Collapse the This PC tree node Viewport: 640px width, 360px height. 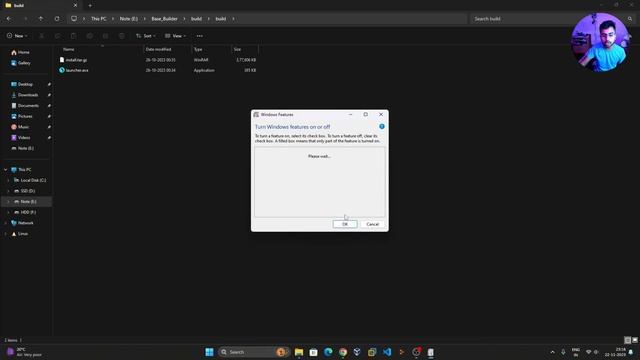pos(6,169)
